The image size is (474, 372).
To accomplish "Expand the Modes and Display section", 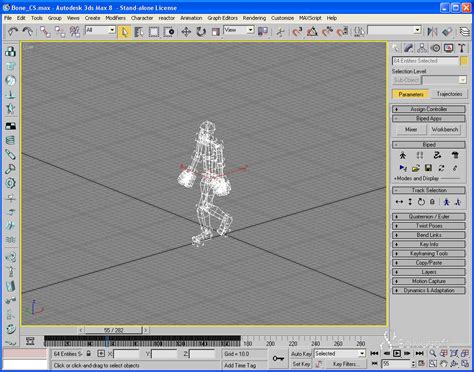I will point(417,179).
